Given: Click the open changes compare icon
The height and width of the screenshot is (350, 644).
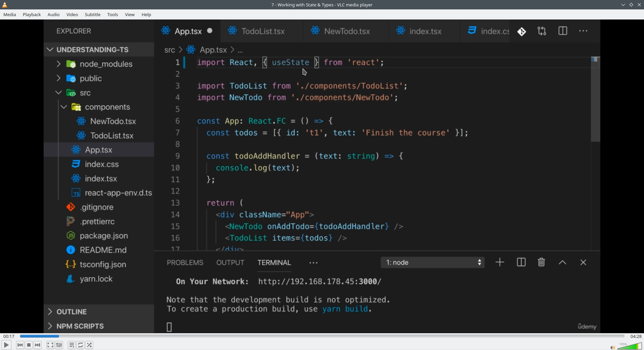Looking at the screenshot, I should click(x=542, y=31).
